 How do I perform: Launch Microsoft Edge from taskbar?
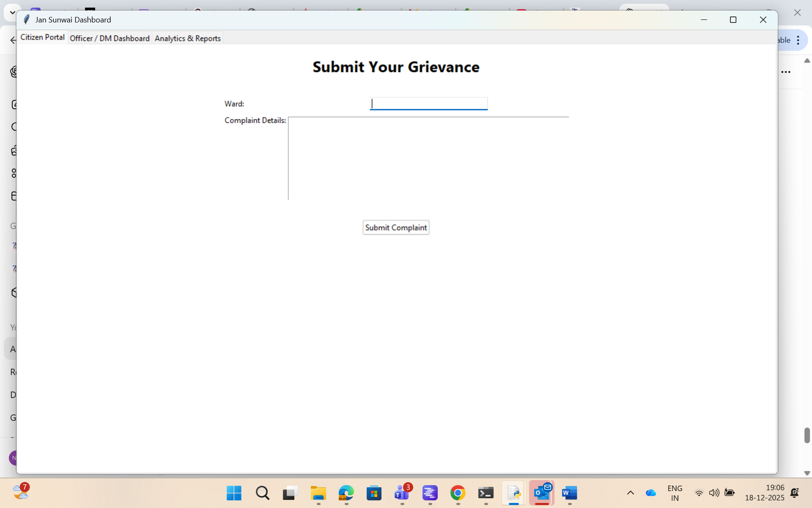(346, 493)
